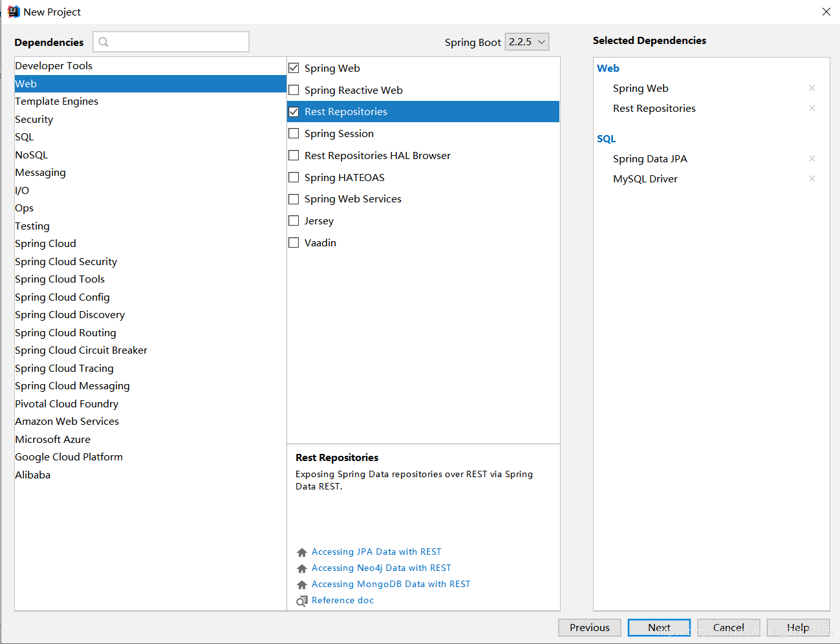Click the Reference doc icon
Screen dimensions: 840x644
[x=301, y=601]
